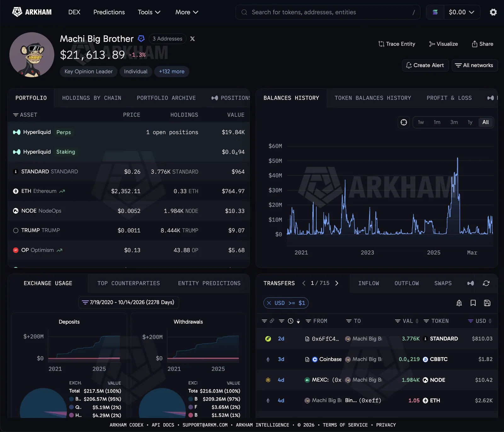
Task: Go to previous transfers page
Action: pos(304,283)
